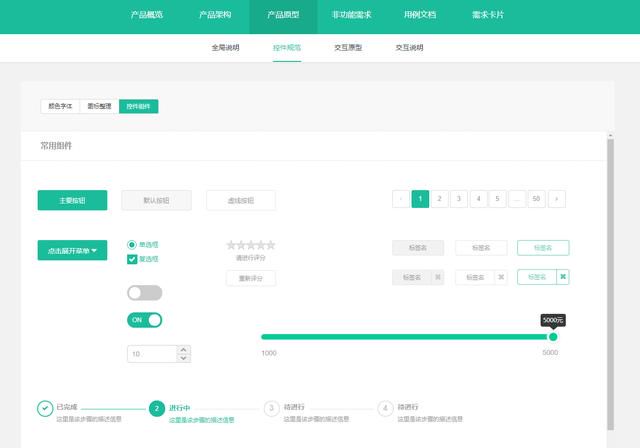Click the 请进行评分 rating hint text
The width and height of the screenshot is (640, 448).
coord(251,258)
